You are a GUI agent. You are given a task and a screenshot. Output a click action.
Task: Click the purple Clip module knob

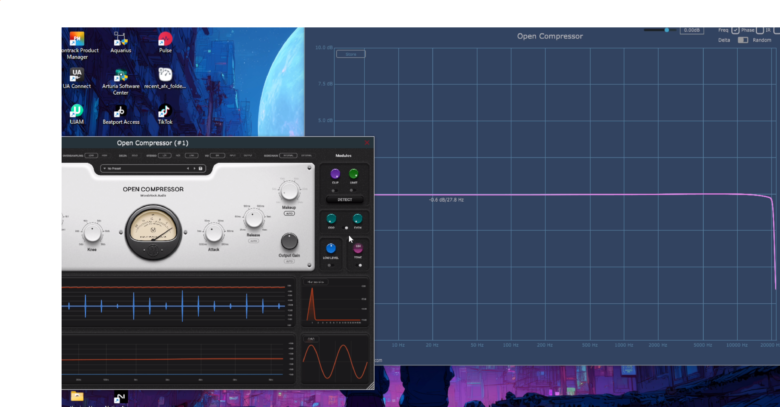click(335, 174)
